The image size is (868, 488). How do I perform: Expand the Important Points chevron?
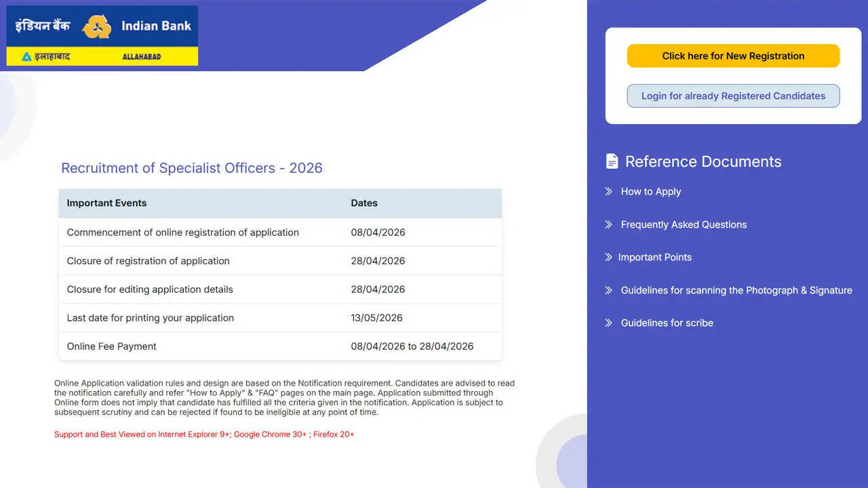(x=609, y=258)
